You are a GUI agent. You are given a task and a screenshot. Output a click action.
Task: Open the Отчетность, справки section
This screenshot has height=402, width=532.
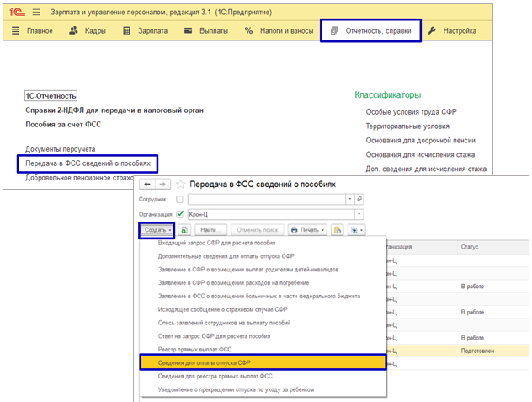point(370,31)
